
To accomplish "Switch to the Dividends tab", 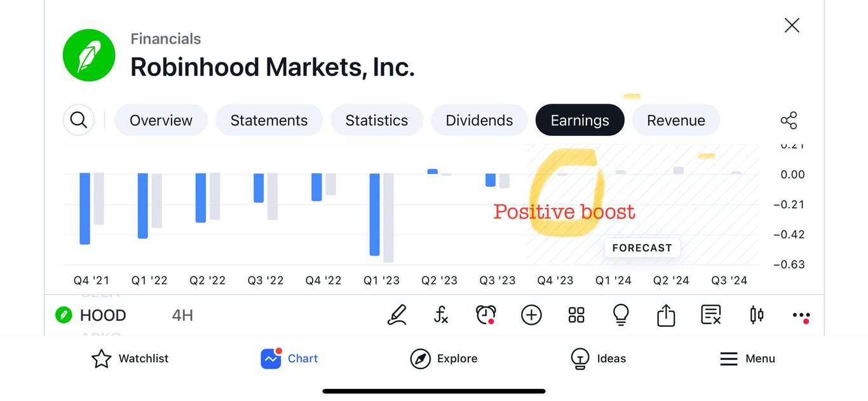I will pyautogui.click(x=479, y=121).
